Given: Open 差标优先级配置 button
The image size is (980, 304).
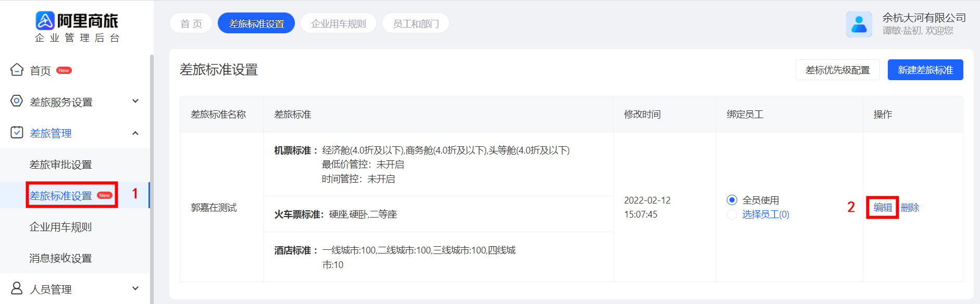Looking at the screenshot, I should coord(838,70).
